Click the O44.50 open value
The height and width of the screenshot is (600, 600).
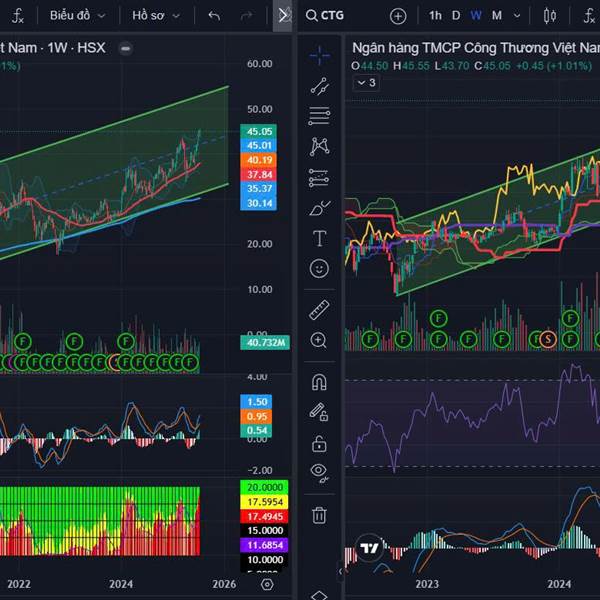(369, 66)
